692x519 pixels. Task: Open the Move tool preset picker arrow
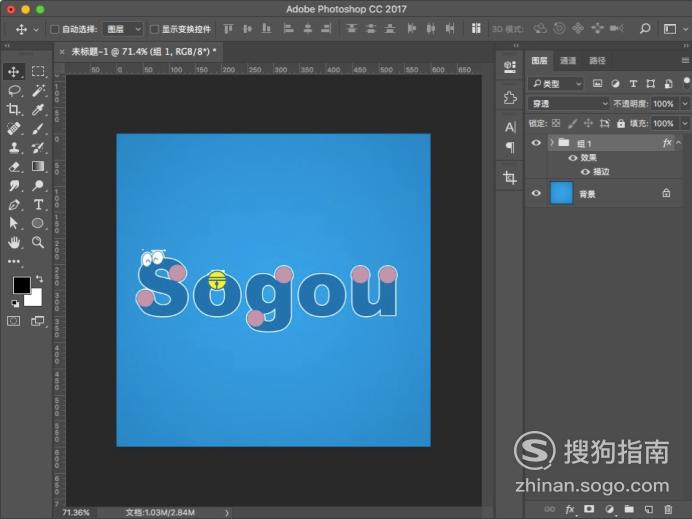[x=36, y=30]
